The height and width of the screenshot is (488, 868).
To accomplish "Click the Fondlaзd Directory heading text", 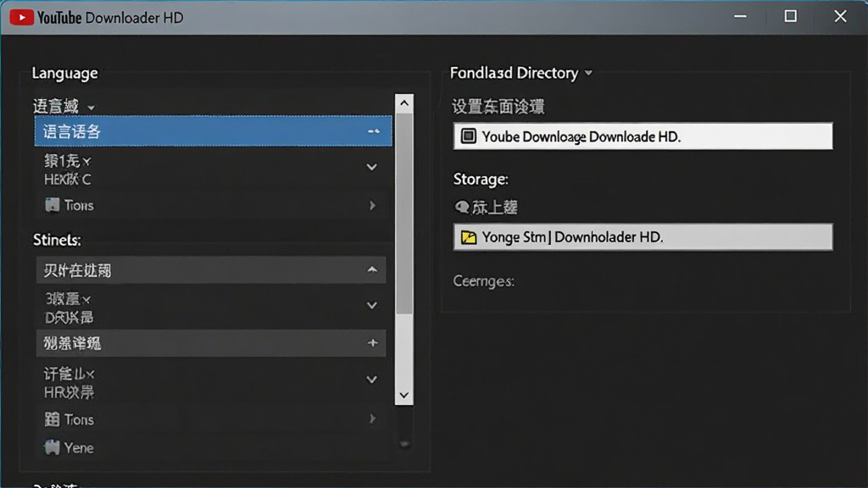I will coord(515,73).
